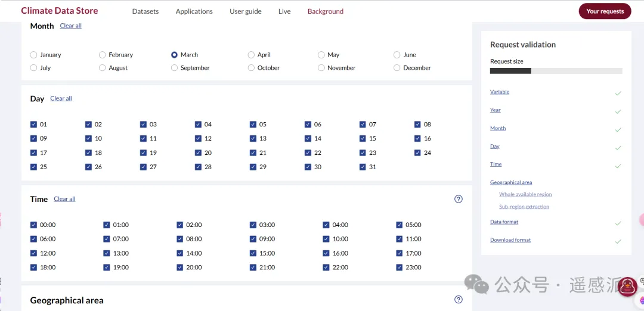The height and width of the screenshot is (311, 644).
Task: Uncheck day 08 checkbox
Action: [x=417, y=125]
